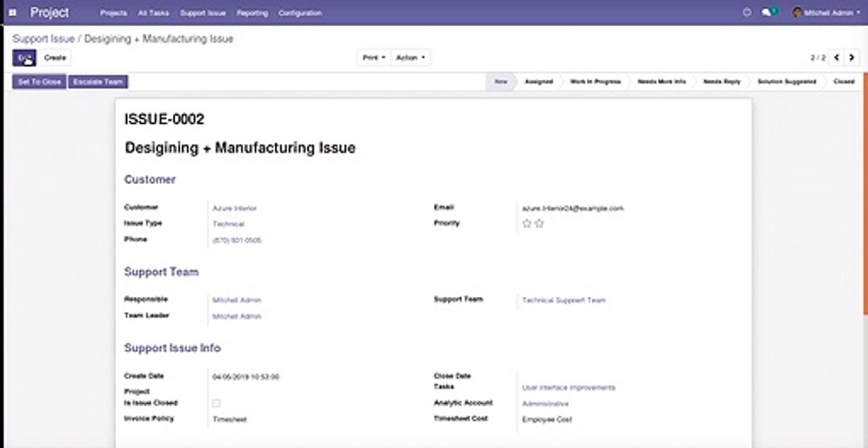This screenshot has width=868, height=448.
Task: Click the 2 / 2 pager counter
Action: (818, 58)
